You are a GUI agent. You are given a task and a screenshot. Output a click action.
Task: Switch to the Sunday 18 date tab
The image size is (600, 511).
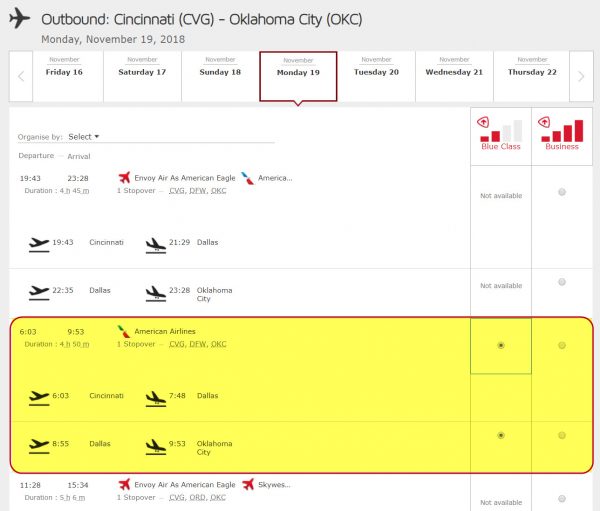click(x=221, y=72)
